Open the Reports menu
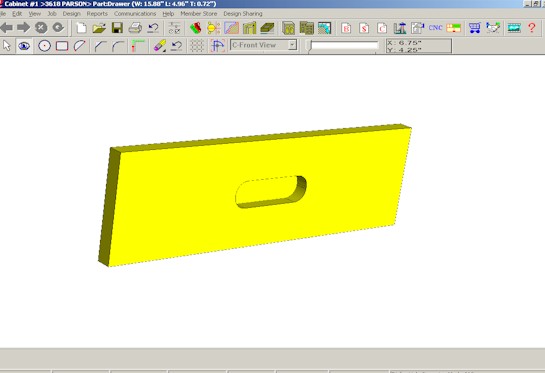Screen dimensions: 545x373 coord(97,14)
